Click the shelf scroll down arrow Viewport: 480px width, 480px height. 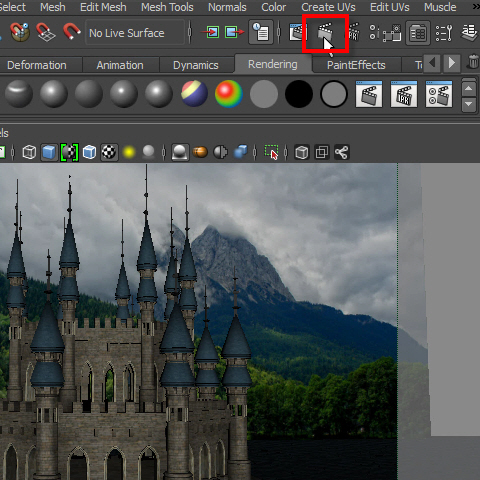pyautogui.click(x=469, y=104)
